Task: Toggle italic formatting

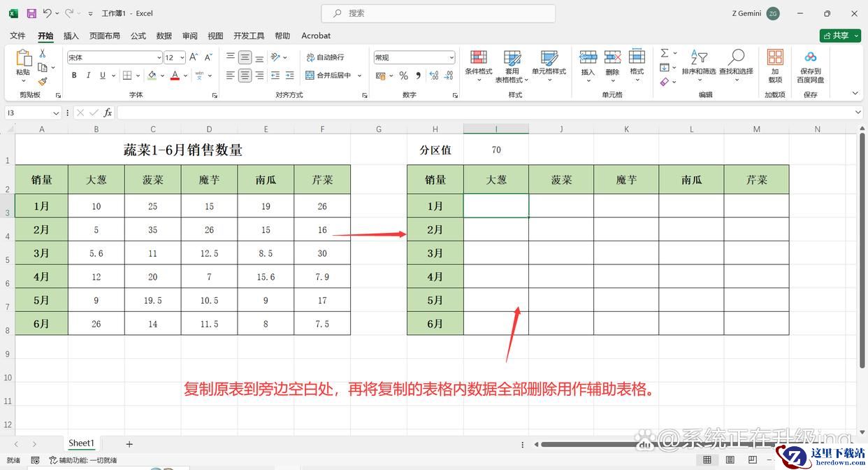Action: pos(88,76)
